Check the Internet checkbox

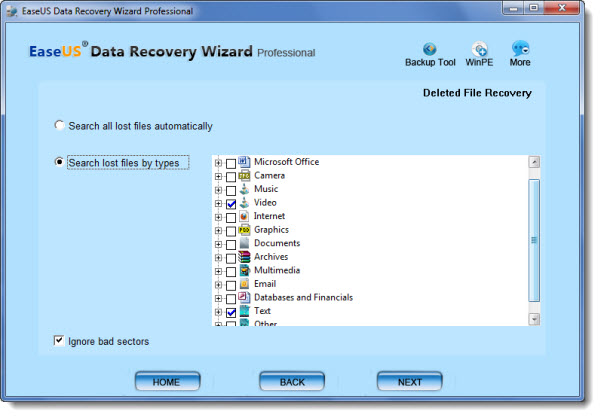pos(231,218)
